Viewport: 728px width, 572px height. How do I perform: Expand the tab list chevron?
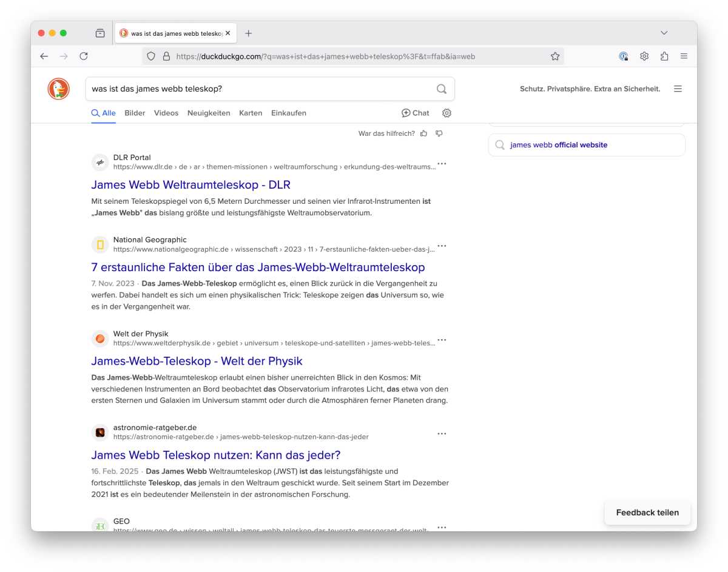coord(664,33)
